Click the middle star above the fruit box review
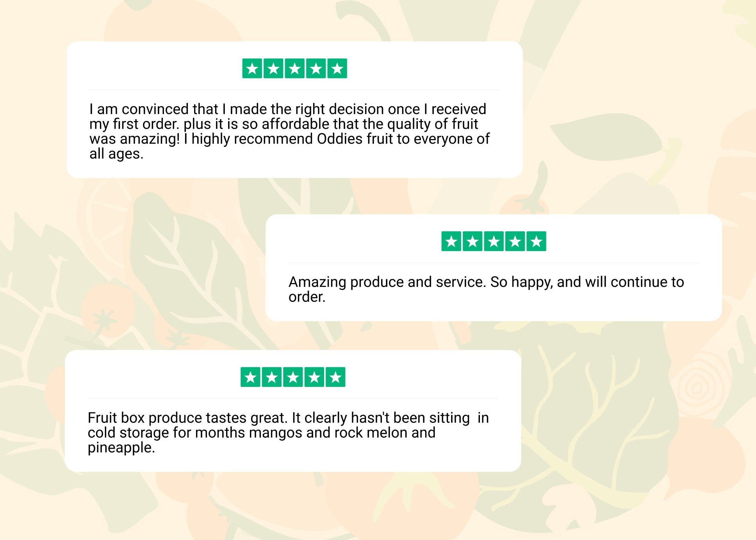Viewport: 756px width, 540px height. [x=293, y=377]
